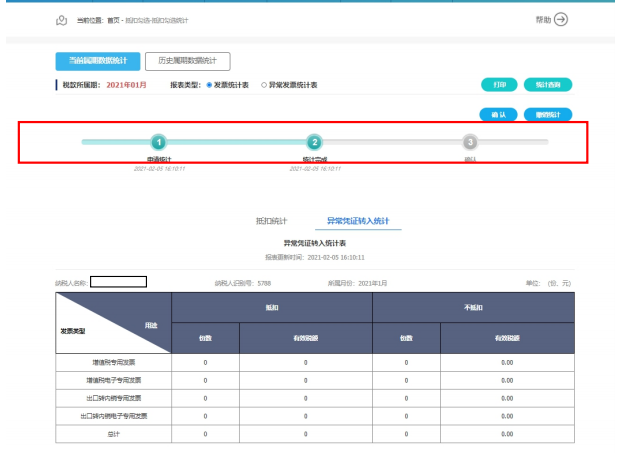
Task: Click the 出口转内销电子专用发票 row label
Action: 114,416
